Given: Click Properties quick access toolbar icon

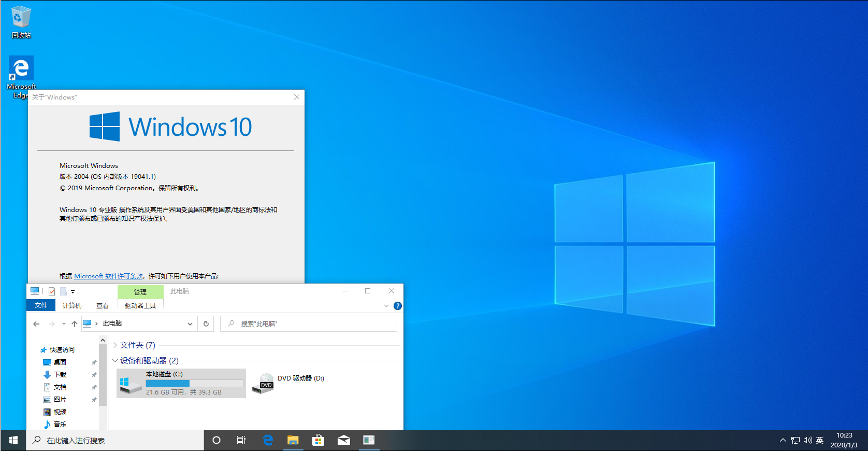Looking at the screenshot, I should 52,291.
